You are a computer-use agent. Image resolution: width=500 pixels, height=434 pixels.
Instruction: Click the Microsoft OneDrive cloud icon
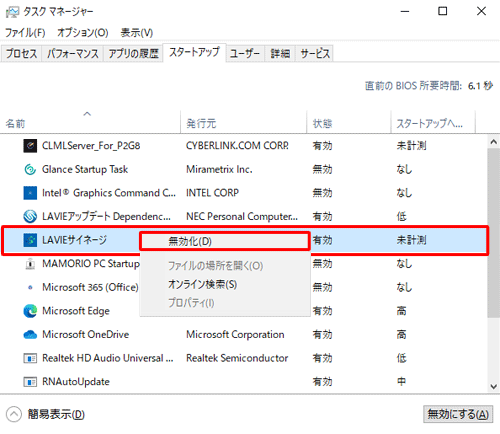(30, 335)
